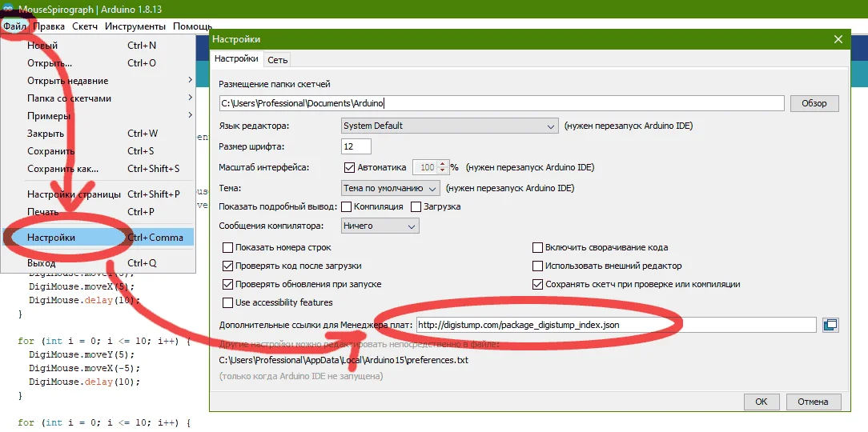This screenshot has width=868, height=432.
Task: Expand the Папка со скетчами submenu
Action: point(98,98)
